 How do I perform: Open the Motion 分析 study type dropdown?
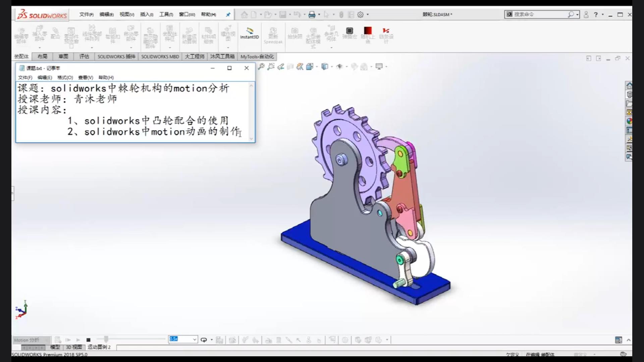pyautogui.click(x=32, y=340)
